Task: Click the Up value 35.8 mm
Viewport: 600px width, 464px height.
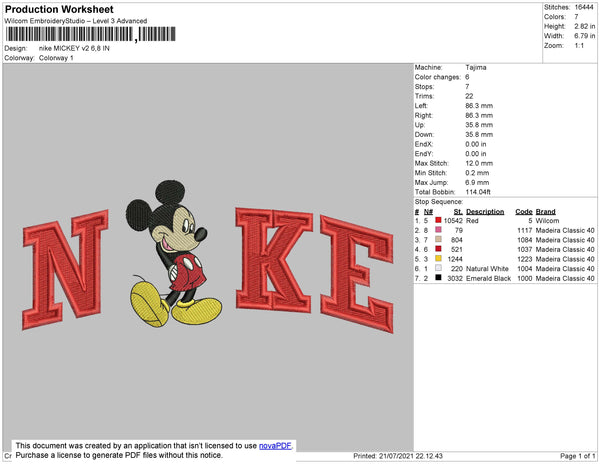Action: [479, 125]
